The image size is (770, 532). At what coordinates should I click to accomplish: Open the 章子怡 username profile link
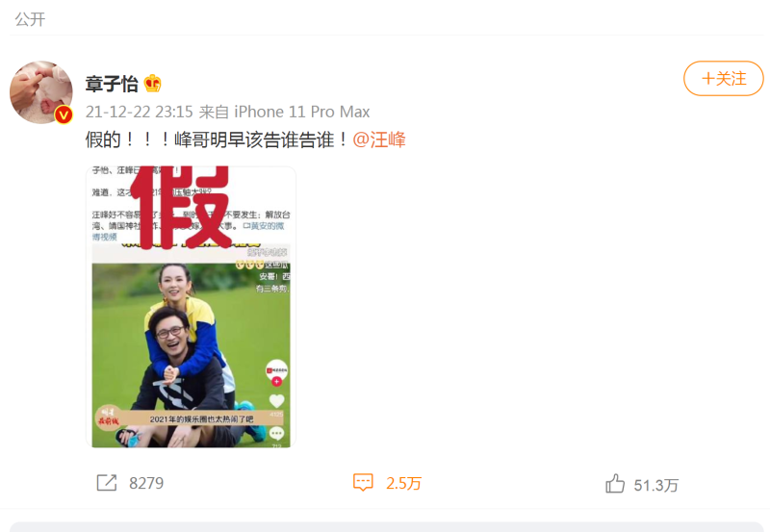[x=112, y=84]
